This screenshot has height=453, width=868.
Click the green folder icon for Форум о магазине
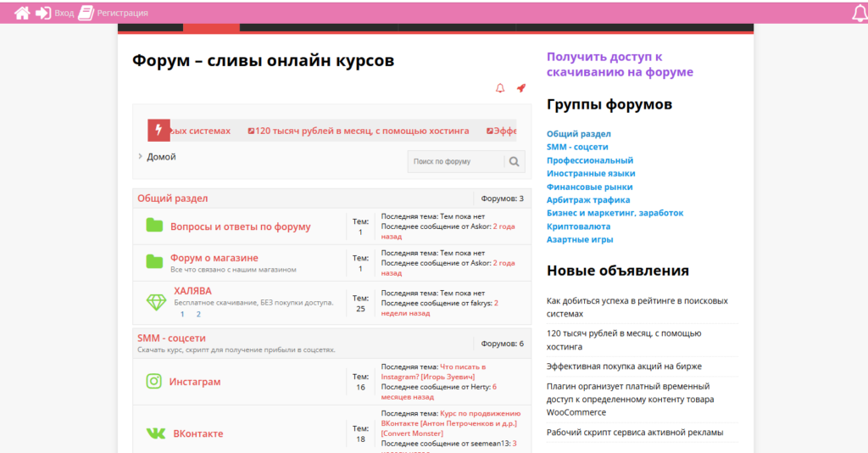coord(154,260)
